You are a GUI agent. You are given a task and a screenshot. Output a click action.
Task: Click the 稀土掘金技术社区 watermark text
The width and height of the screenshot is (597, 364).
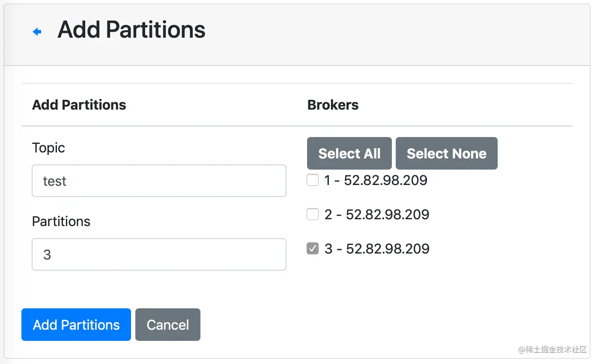[x=552, y=349]
